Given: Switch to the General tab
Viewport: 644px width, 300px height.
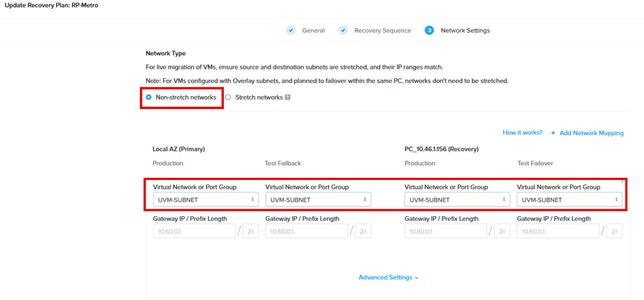Looking at the screenshot, I should click(313, 30).
